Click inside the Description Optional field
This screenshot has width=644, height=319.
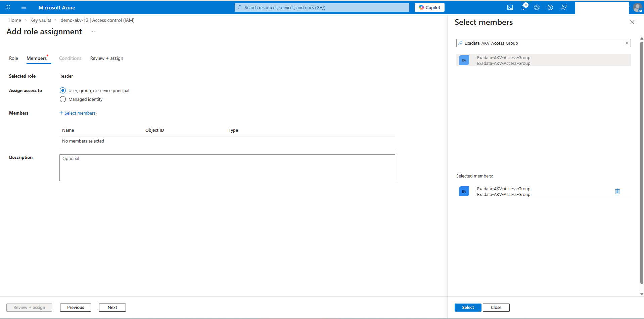click(227, 167)
